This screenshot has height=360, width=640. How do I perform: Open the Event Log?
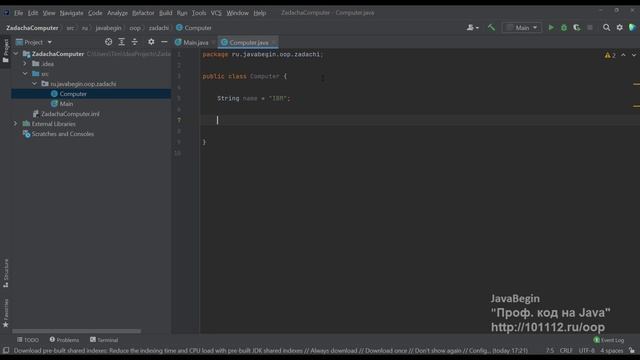(x=609, y=340)
